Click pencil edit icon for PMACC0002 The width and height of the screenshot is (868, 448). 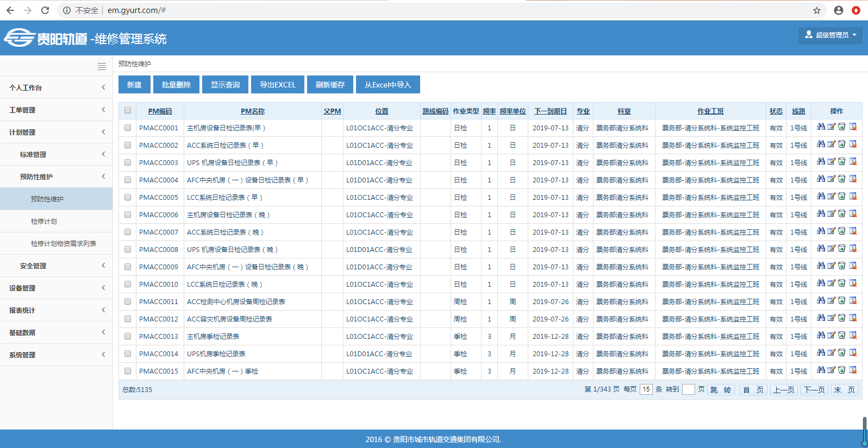click(x=831, y=144)
